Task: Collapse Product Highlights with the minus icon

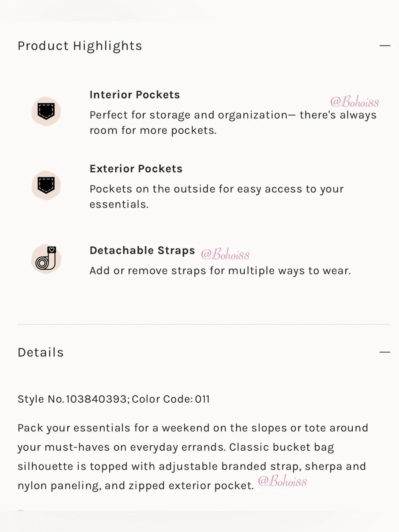Action: (385, 46)
